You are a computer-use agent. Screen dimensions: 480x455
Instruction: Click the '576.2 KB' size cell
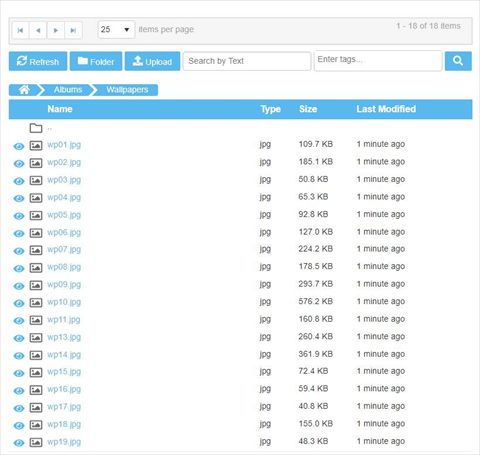(x=316, y=301)
